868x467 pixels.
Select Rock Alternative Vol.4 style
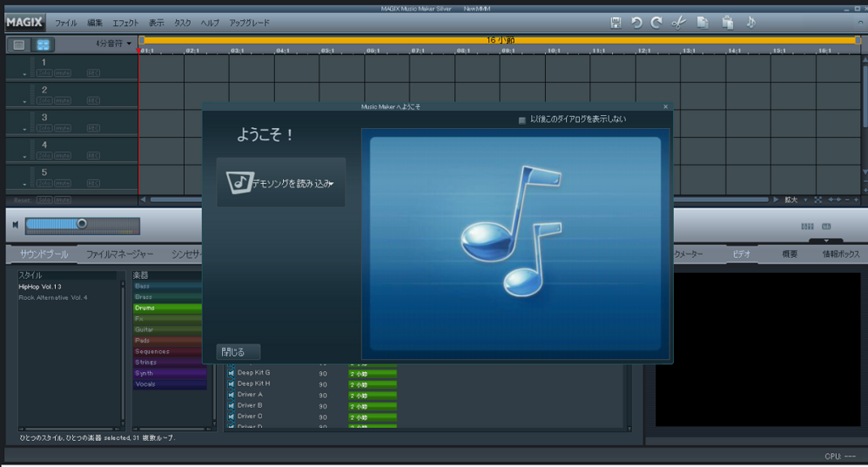tap(53, 297)
